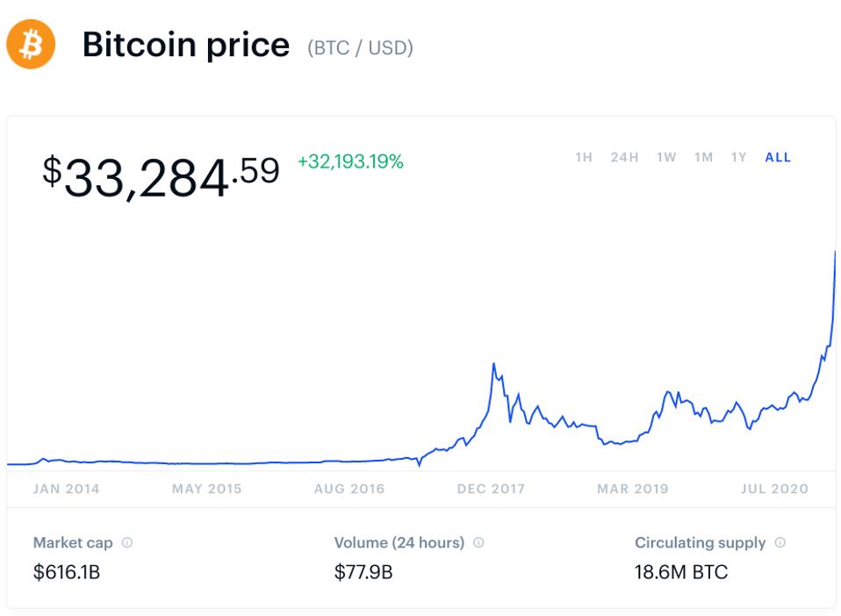
Task: Show the Circulating supply info icon details
Action: pos(780,542)
